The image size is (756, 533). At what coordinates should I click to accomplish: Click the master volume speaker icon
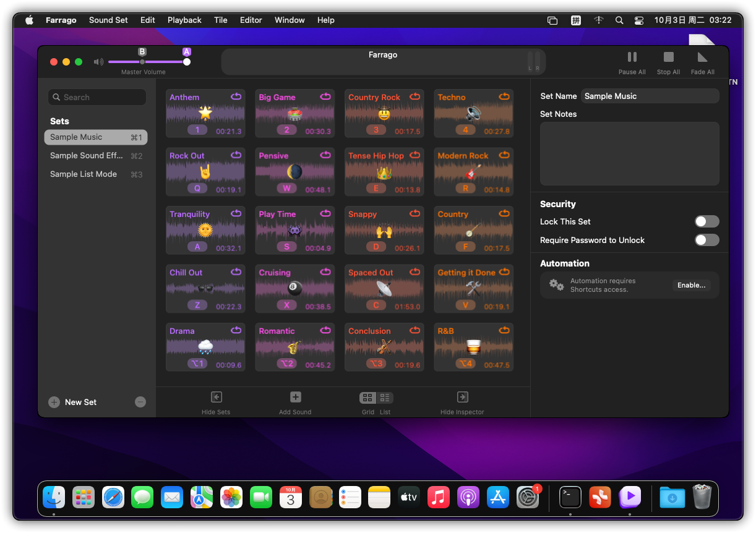[x=98, y=62]
